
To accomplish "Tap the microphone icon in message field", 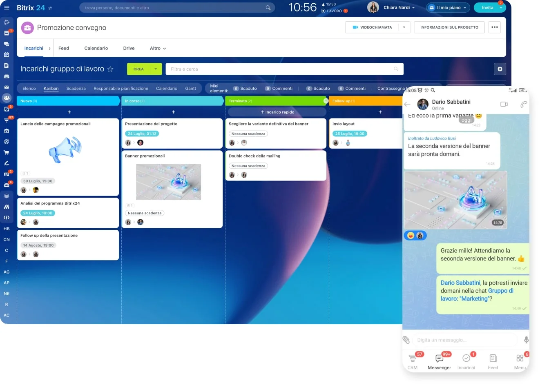I will (x=526, y=340).
